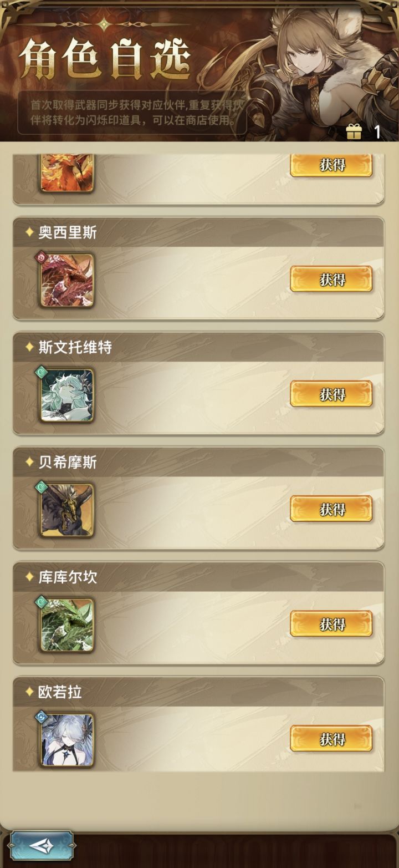Select 库库尔坎 green dragon portrait
The width and height of the screenshot is (399, 868).
[x=66, y=625]
